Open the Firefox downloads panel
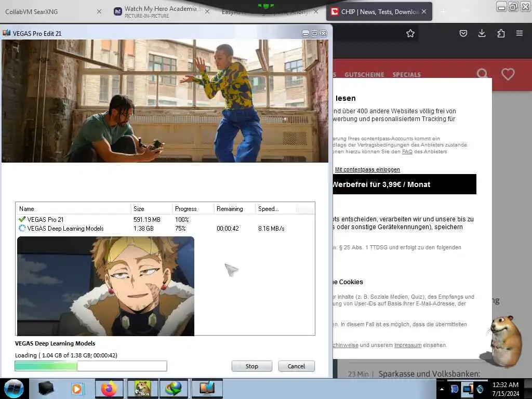532x399 pixels. pyautogui.click(x=482, y=33)
